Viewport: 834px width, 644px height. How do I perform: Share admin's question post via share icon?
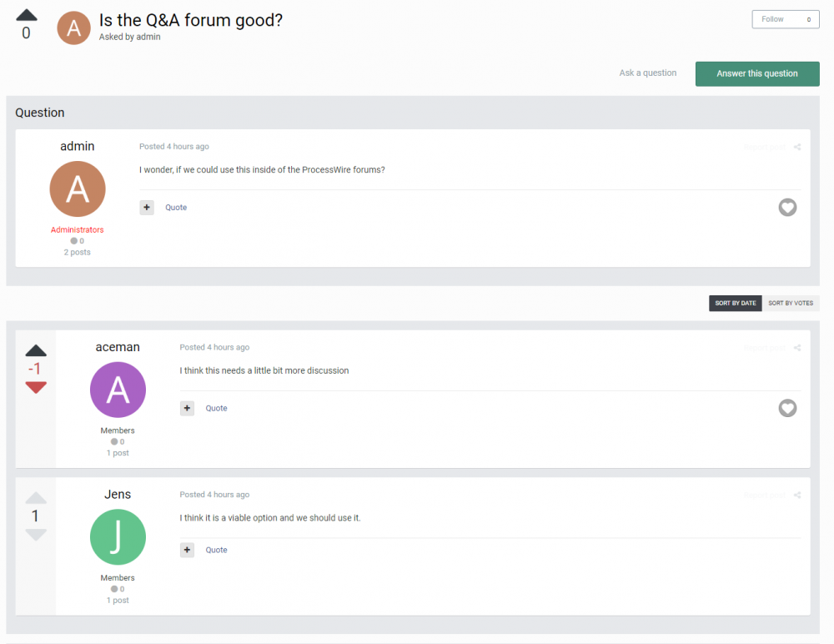click(797, 148)
